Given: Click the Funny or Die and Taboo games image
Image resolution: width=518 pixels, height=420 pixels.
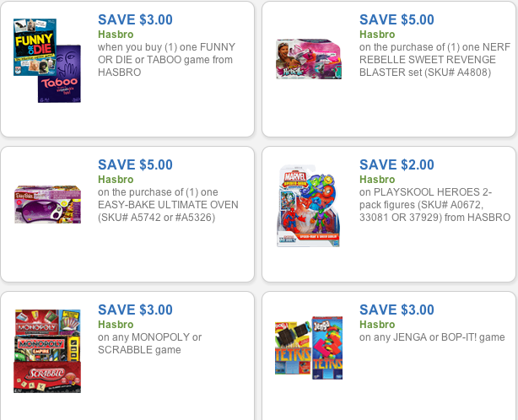Looking at the screenshot, I should pyautogui.click(x=47, y=61).
